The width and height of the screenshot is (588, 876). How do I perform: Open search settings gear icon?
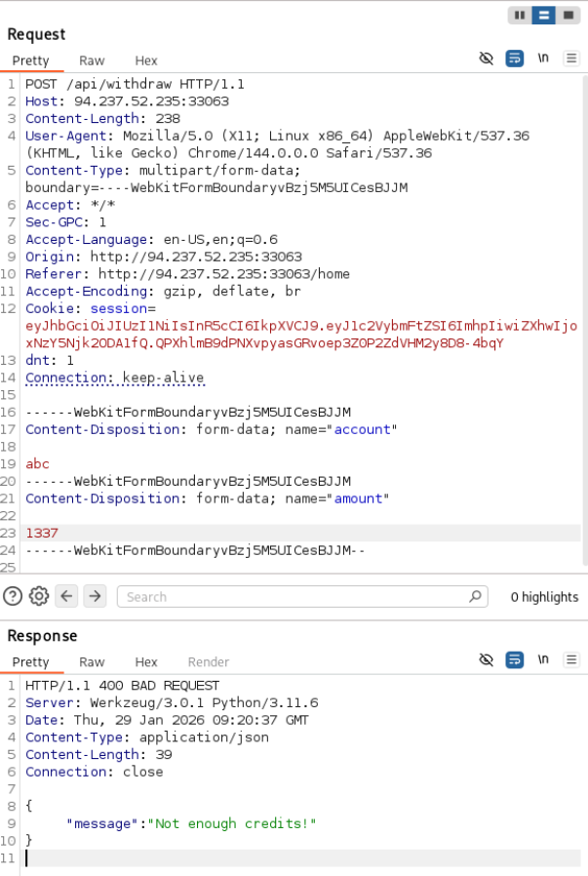[x=39, y=596]
